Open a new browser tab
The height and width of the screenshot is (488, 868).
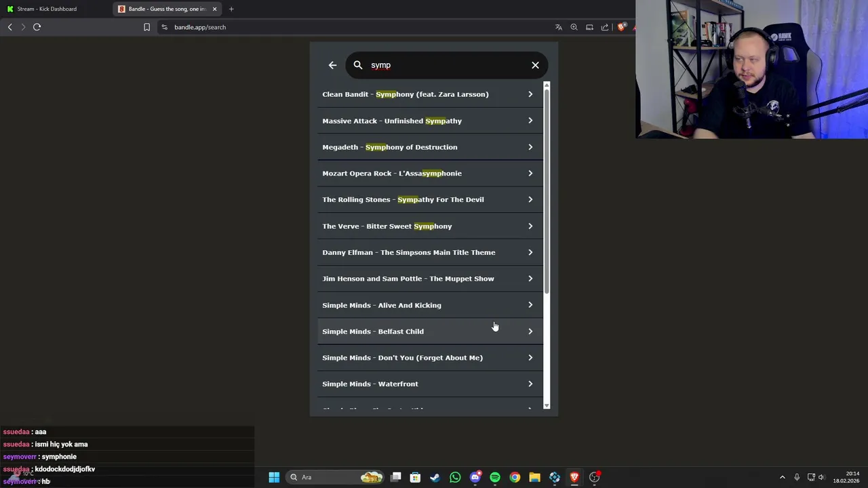(231, 9)
